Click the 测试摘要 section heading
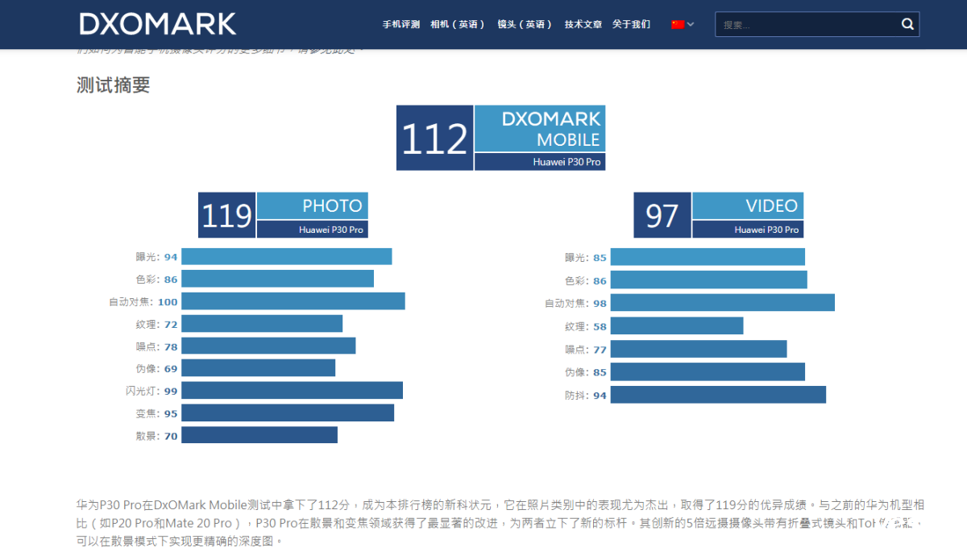967x560 pixels. [x=114, y=85]
